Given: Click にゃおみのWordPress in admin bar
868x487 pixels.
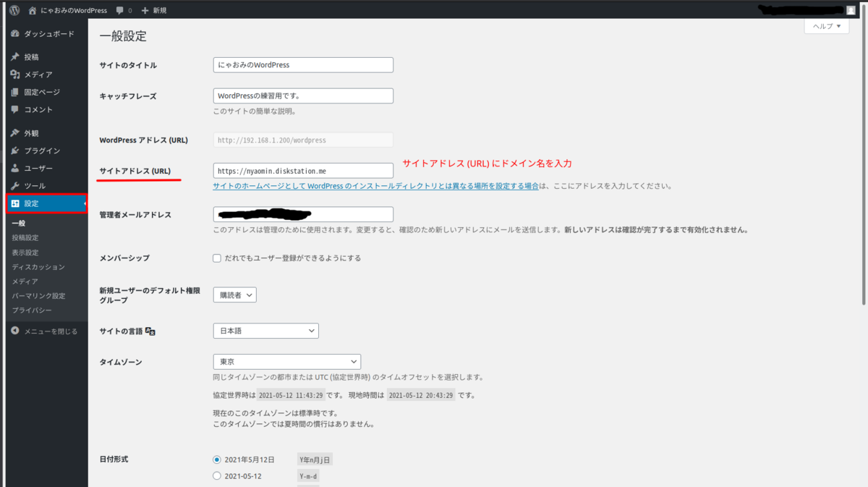Looking at the screenshot, I should click(x=74, y=11).
